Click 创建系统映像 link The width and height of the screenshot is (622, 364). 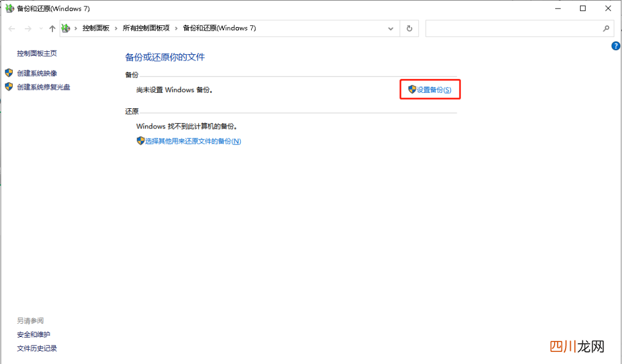pyautogui.click(x=37, y=73)
